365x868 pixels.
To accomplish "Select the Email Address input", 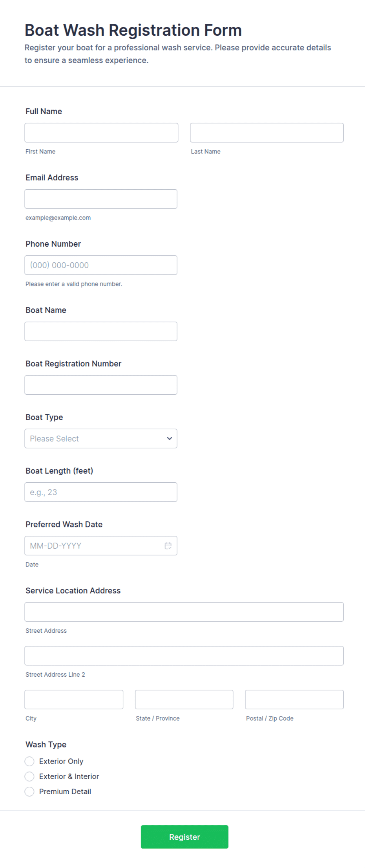I will 101,199.
